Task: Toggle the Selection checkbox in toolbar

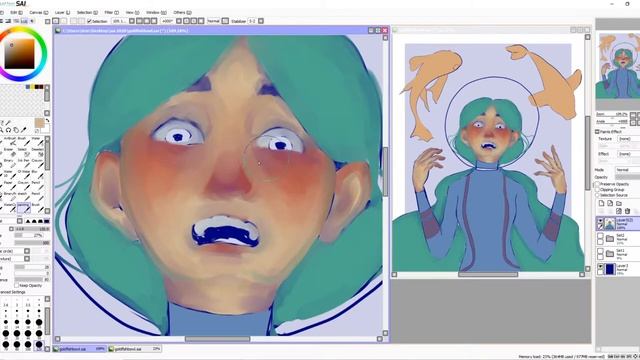Action: pyautogui.click(x=89, y=21)
